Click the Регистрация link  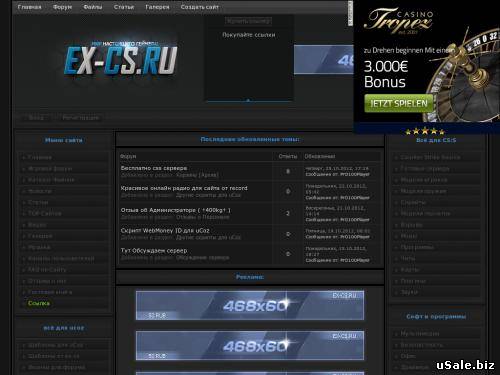[x=80, y=118]
